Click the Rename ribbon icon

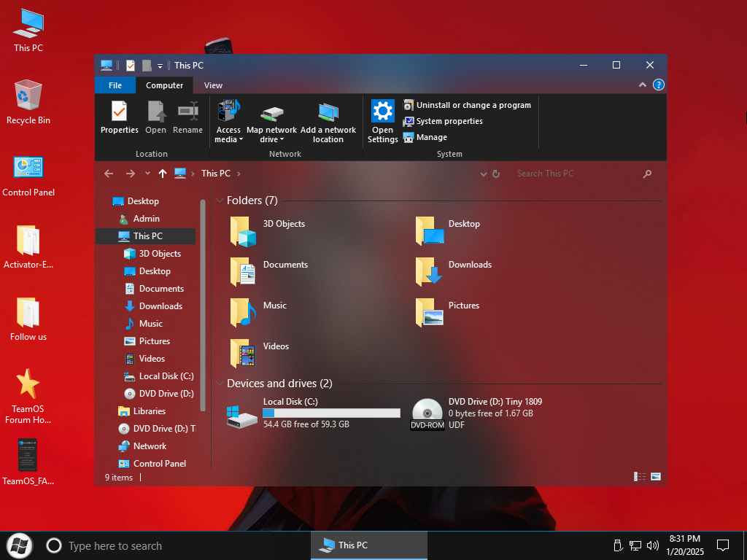(187, 111)
